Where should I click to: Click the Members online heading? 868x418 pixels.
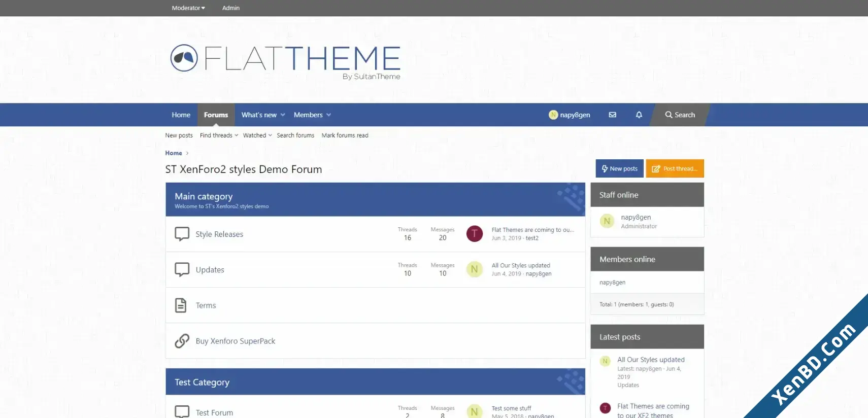(x=627, y=259)
